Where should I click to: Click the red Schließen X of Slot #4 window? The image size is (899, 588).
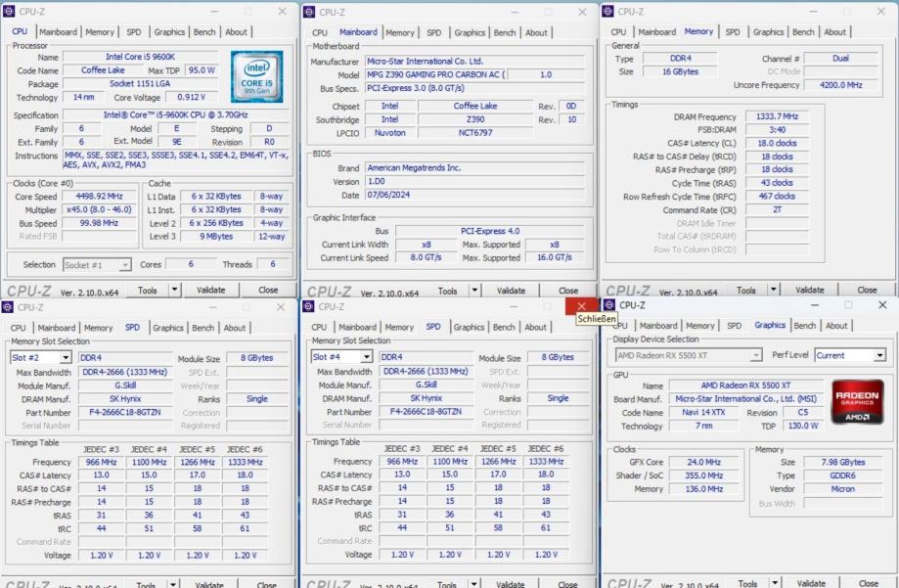coord(581,306)
